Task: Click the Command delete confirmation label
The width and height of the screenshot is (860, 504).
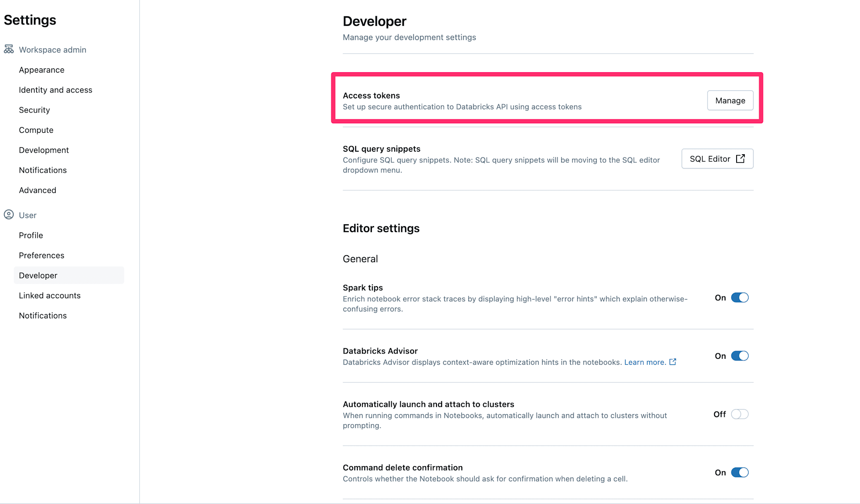Action: point(402,467)
